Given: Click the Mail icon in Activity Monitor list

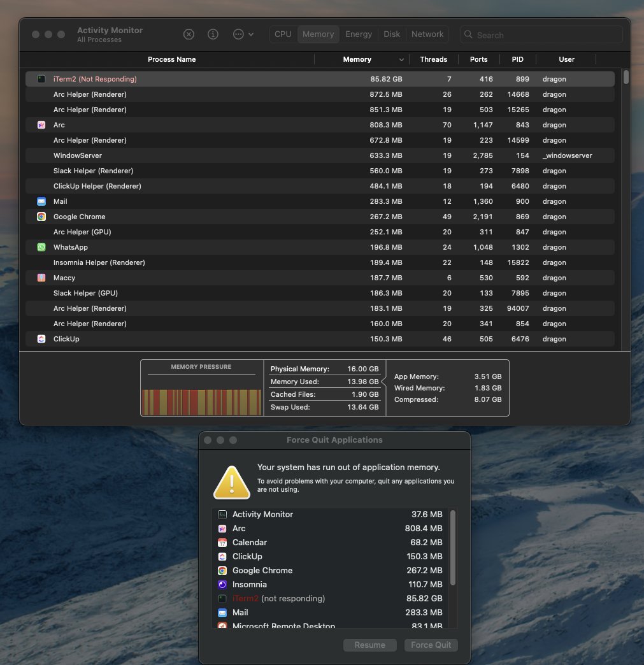Looking at the screenshot, I should point(41,201).
